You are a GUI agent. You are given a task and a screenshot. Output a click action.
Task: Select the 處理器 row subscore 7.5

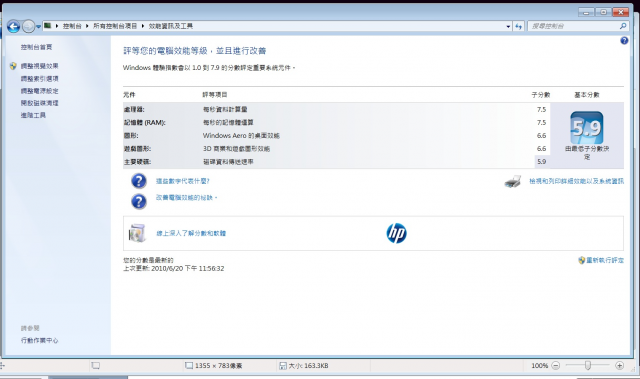(x=541, y=109)
